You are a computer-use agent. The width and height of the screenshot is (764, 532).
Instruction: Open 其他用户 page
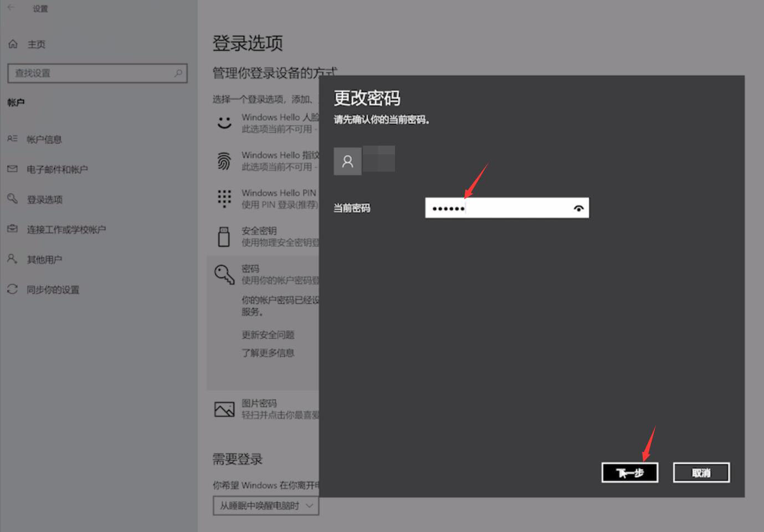pos(44,259)
